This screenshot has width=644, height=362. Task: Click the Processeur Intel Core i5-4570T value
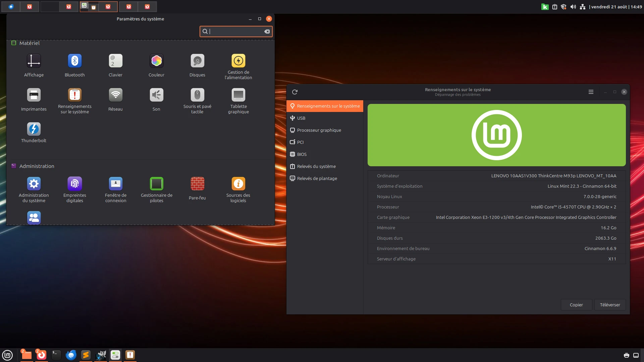573,207
